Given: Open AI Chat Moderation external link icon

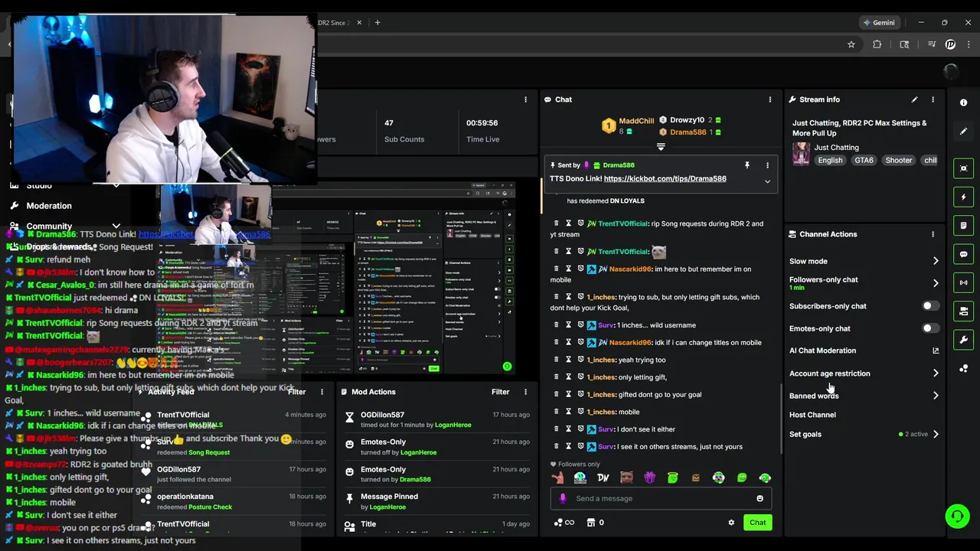Looking at the screenshot, I should (x=936, y=350).
